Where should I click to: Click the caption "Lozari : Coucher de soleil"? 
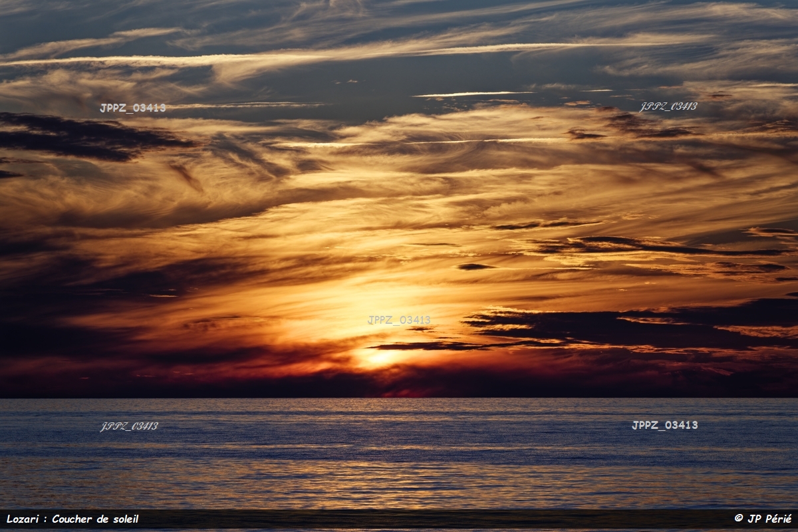pos(72,519)
